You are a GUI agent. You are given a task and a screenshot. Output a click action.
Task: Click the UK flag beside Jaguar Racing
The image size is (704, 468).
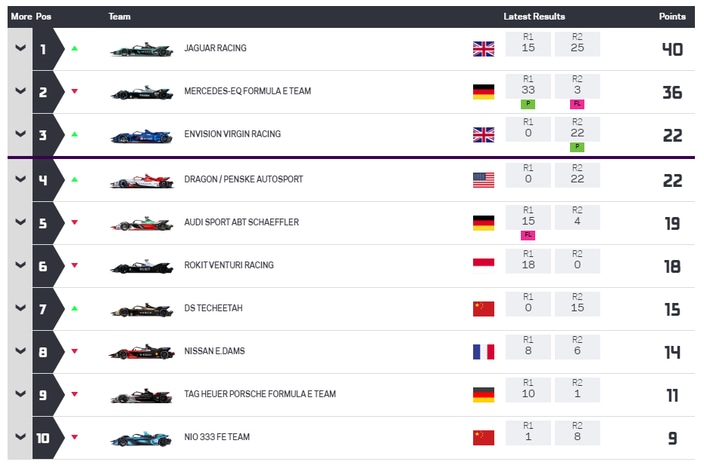pyautogui.click(x=484, y=49)
